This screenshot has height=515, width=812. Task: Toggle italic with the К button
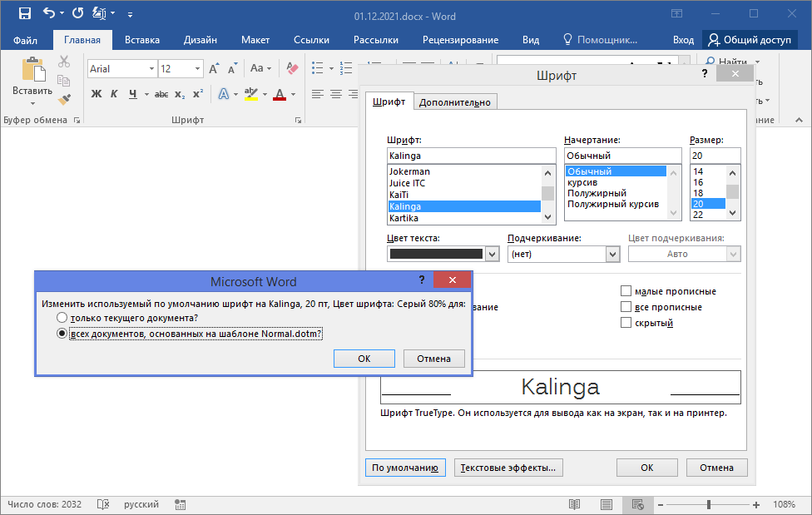[115, 94]
